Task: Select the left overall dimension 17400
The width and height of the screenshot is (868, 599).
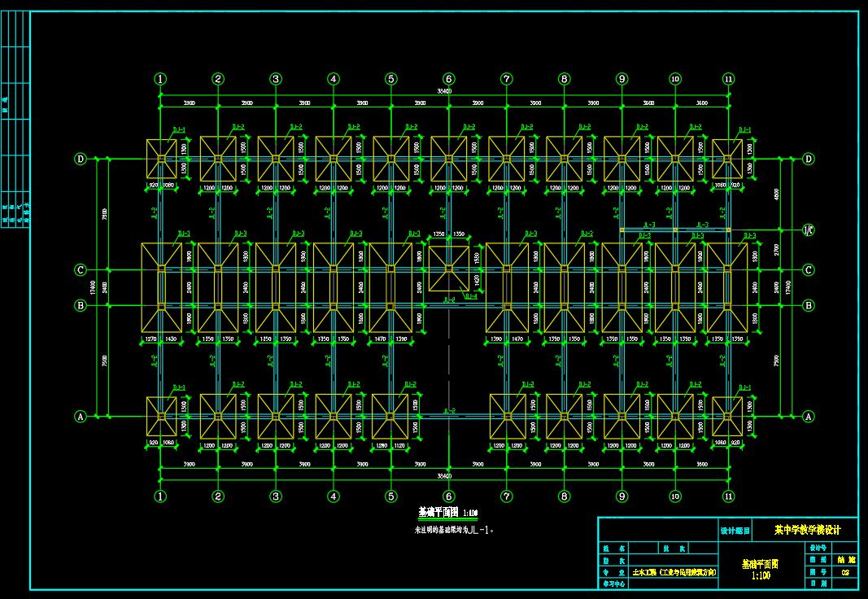Action: coord(95,288)
